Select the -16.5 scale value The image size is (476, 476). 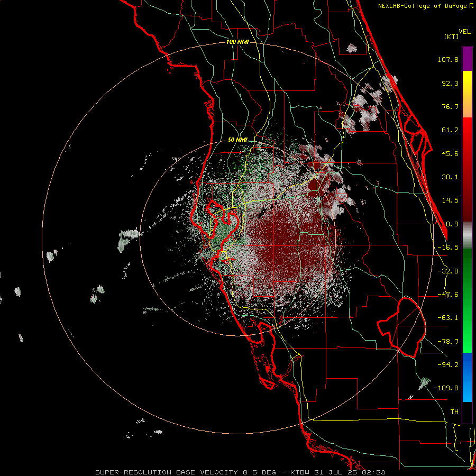coord(448,248)
